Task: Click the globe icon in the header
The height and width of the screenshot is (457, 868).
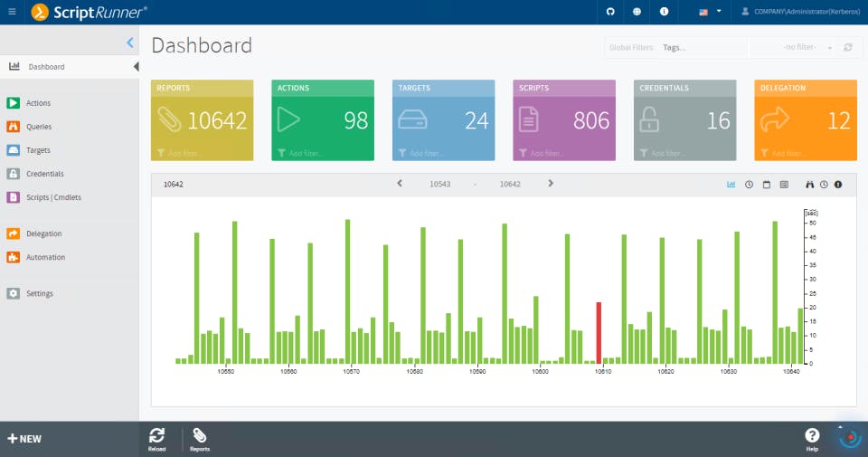Action: pos(637,12)
